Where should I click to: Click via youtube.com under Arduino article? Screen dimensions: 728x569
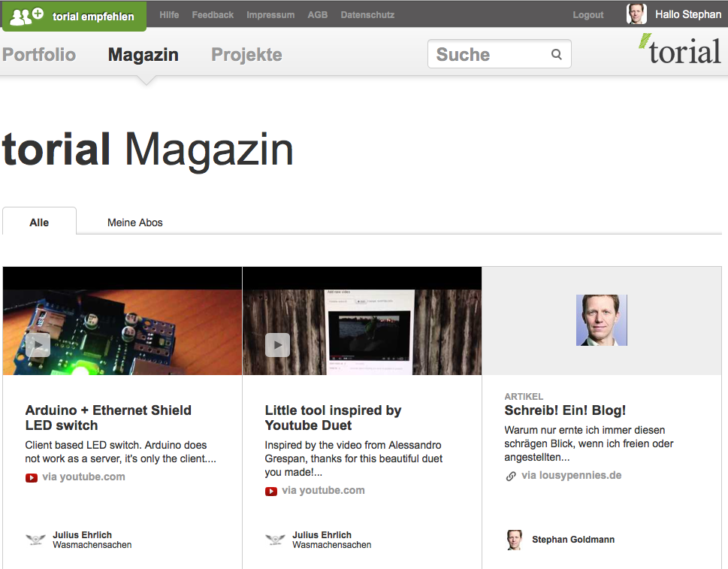coord(83,477)
